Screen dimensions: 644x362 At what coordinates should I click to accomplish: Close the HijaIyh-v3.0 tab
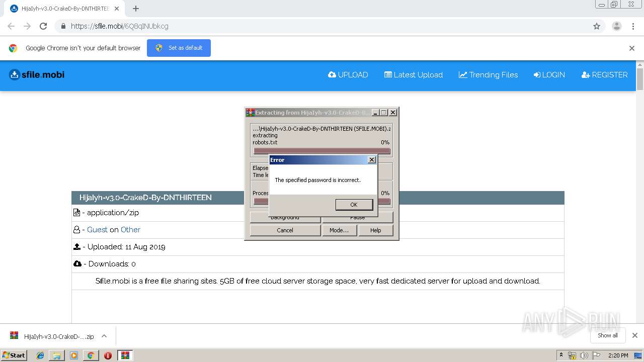117,9
